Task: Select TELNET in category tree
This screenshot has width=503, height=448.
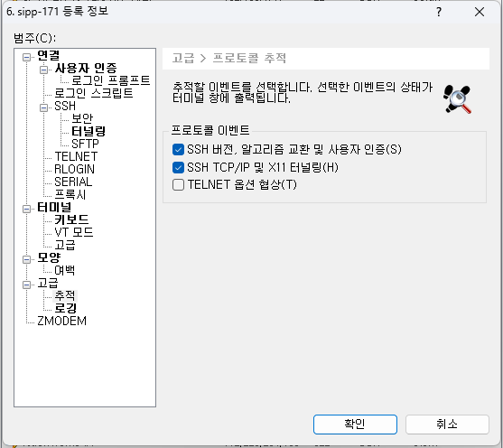Action: click(76, 156)
